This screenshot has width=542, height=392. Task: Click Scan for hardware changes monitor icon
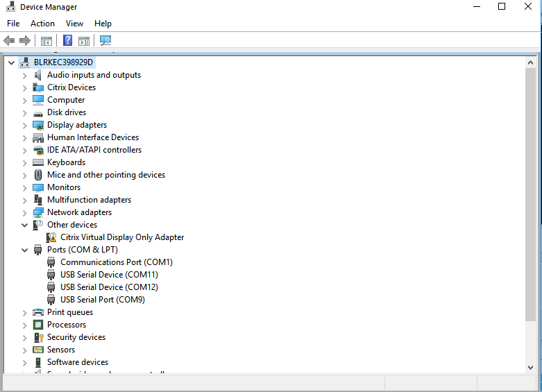pos(105,40)
